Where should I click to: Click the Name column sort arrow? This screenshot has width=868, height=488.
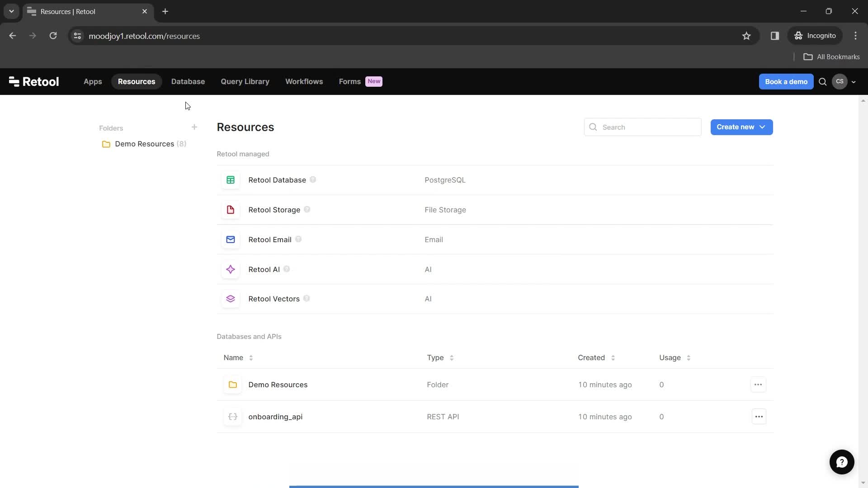pos(251,357)
